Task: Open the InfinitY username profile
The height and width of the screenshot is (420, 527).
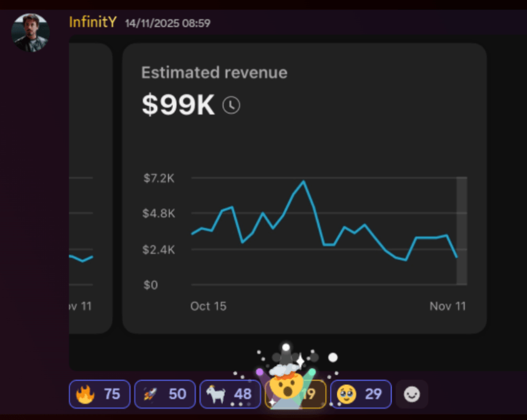Action: tap(92, 23)
